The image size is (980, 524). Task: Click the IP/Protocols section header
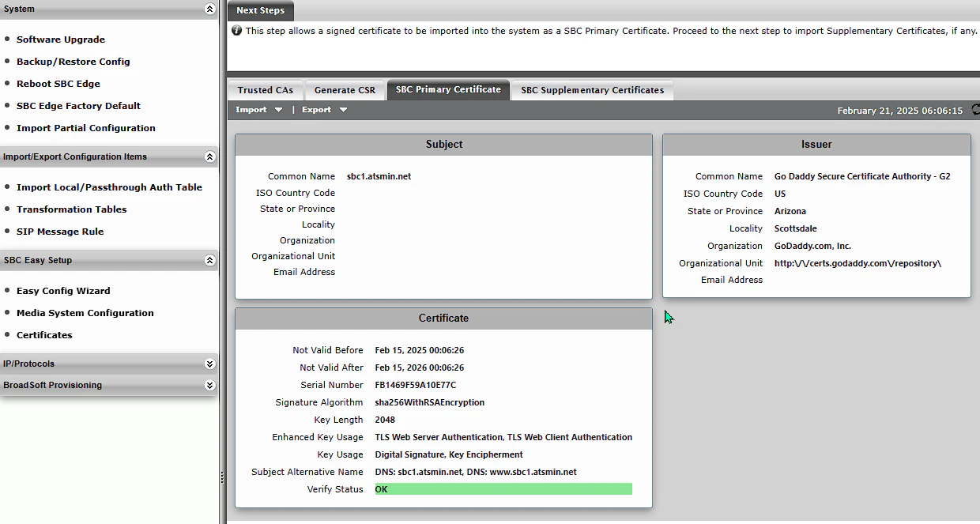109,364
